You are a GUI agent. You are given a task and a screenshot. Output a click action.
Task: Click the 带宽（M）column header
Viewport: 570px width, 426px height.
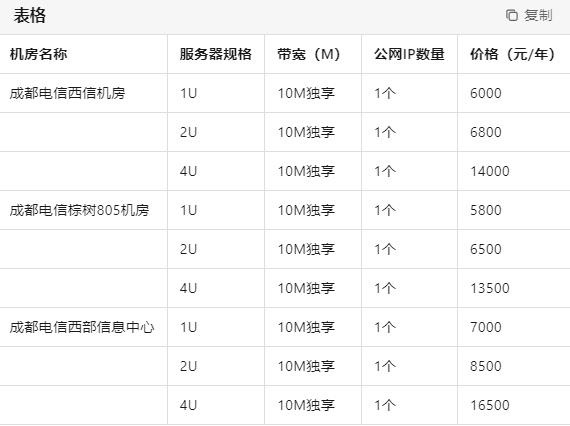[309, 54]
